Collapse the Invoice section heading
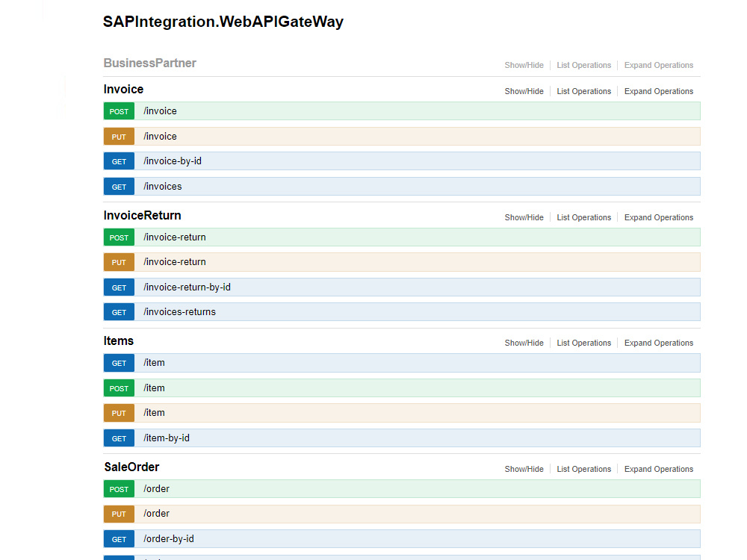The image size is (747, 560). pyautogui.click(x=123, y=89)
